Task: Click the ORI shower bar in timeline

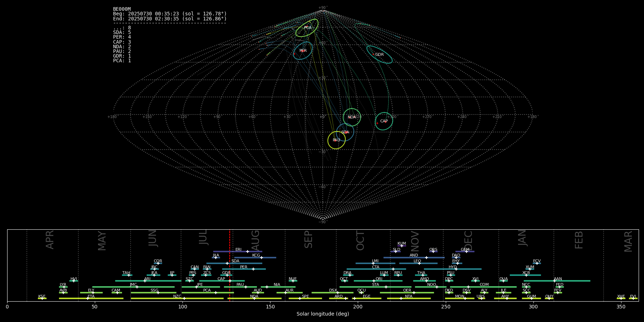Action: 378,281
